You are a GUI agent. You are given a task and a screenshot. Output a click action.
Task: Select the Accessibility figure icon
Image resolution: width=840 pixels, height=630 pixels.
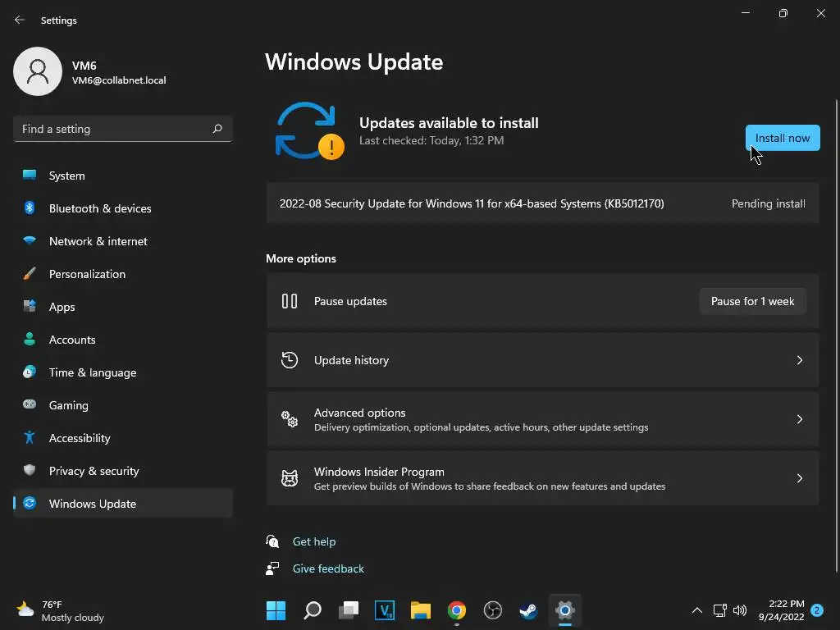30,438
